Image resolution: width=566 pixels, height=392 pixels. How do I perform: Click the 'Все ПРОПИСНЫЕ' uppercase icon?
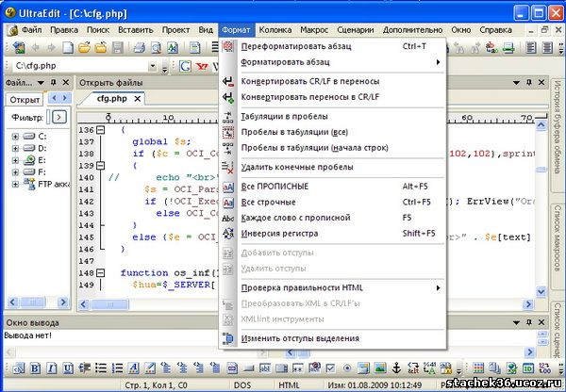click(x=228, y=187)
